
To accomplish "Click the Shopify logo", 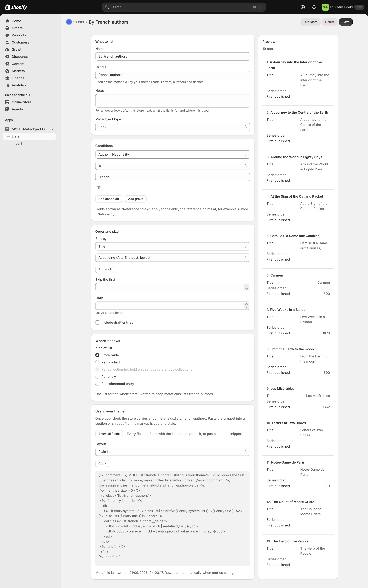I will click(x=16, y=7).
